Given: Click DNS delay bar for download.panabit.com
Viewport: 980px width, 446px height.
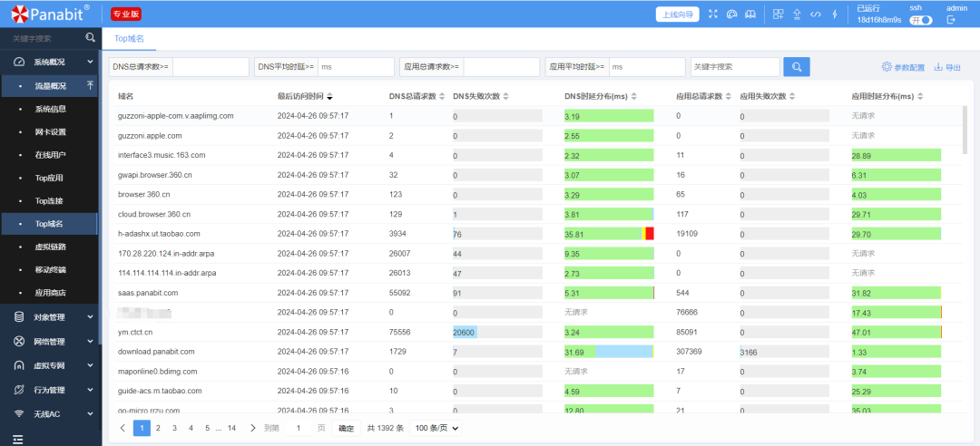Looking at the screenshot, I should pyautogui.click(x=609, y=353).
